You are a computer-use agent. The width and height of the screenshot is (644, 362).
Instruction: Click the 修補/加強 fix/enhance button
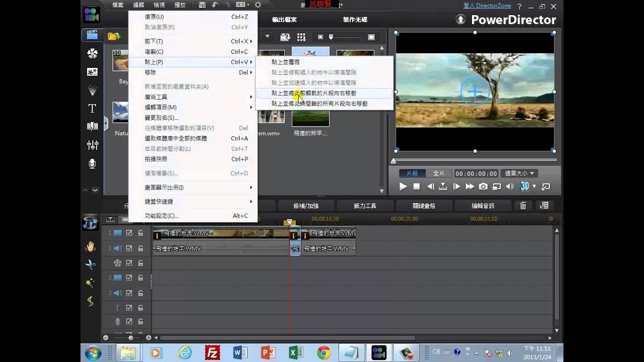point(306,206)
